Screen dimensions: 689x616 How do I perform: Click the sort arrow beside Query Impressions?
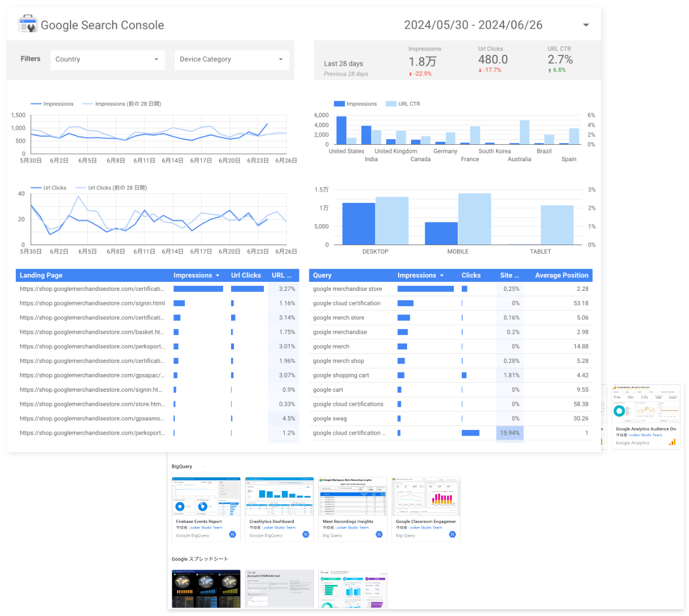[x=442, y=276]
